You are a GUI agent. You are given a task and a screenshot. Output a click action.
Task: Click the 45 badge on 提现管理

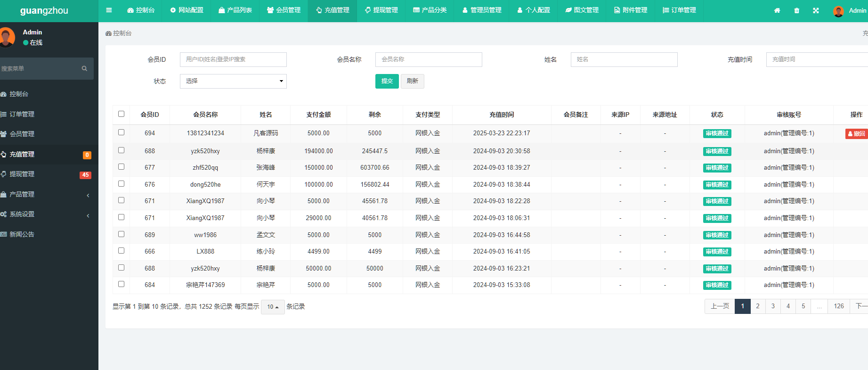pos(85,175)
